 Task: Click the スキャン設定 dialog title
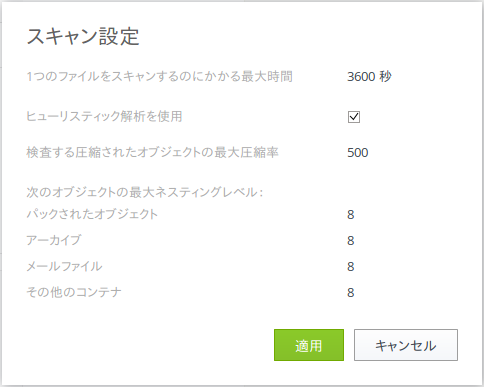[83, 36]
